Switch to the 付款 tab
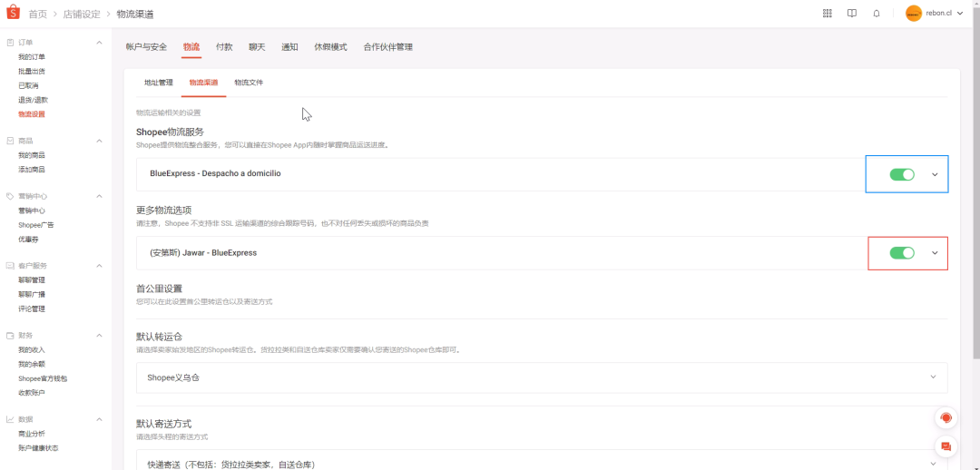Image resolution: width=980 pixels, height=470 pixels. 224,47
